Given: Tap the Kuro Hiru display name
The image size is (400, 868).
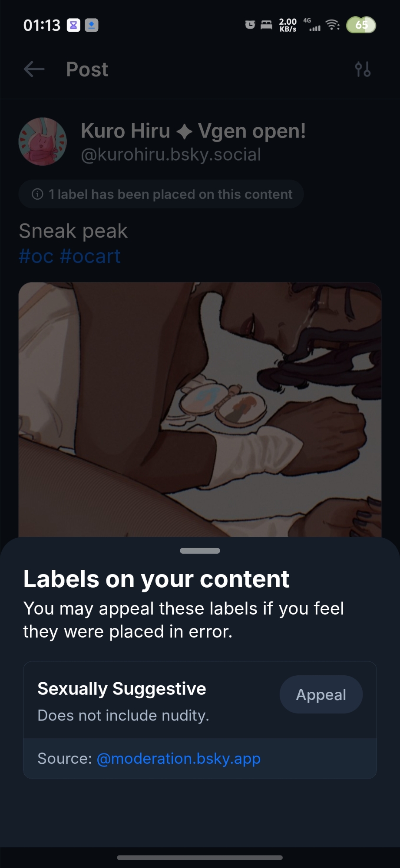Looking at the screenshot, I should [125, 131].
